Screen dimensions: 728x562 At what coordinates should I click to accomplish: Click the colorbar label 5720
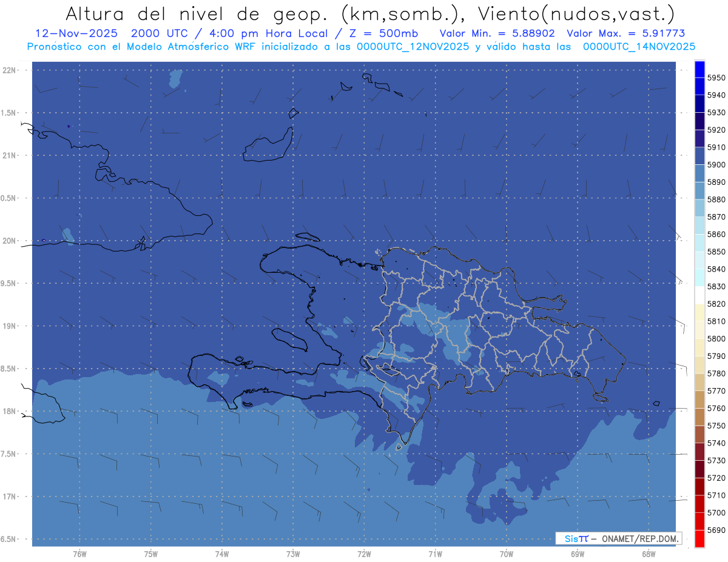pos(716,478)
